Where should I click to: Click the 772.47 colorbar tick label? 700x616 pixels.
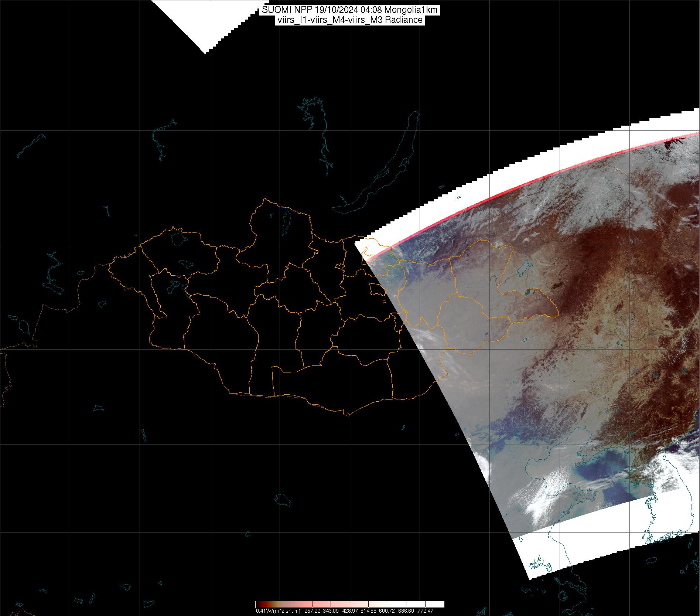tap(425, 611)
